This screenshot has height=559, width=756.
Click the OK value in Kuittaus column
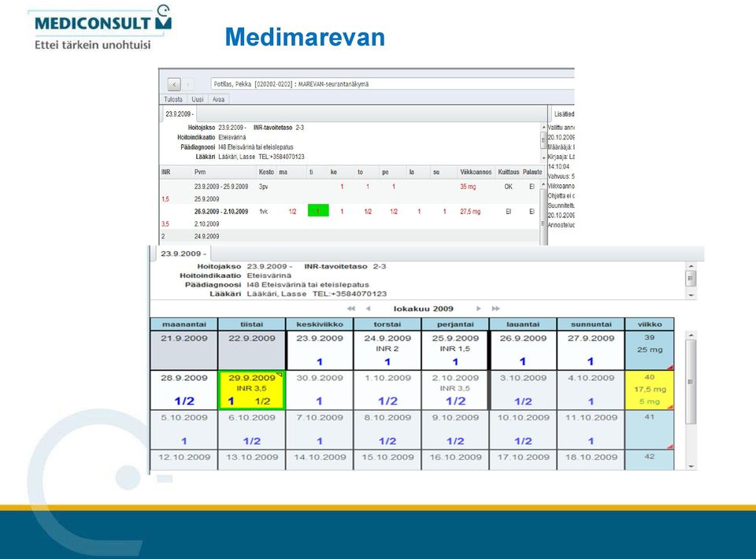pos(508,187)
